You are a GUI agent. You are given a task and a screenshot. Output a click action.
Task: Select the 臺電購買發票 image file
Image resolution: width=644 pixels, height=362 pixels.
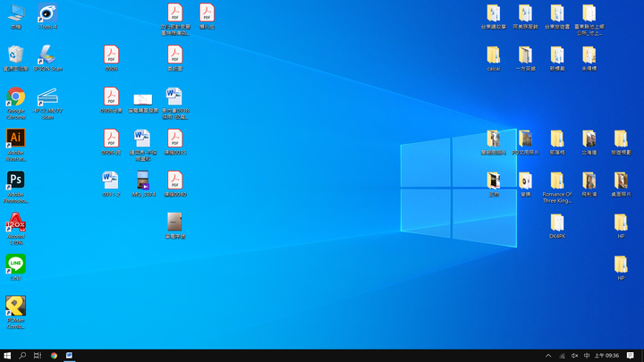click(143, 103)
